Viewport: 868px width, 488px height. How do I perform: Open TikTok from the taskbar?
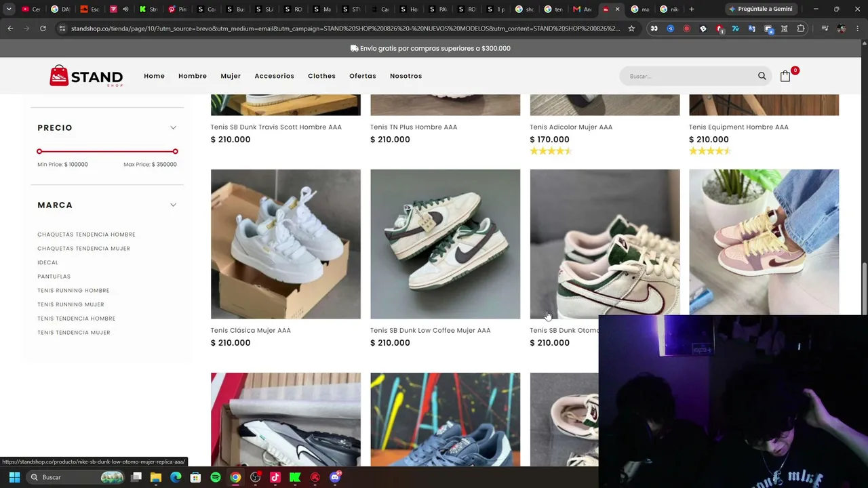(x=275, y=477)
